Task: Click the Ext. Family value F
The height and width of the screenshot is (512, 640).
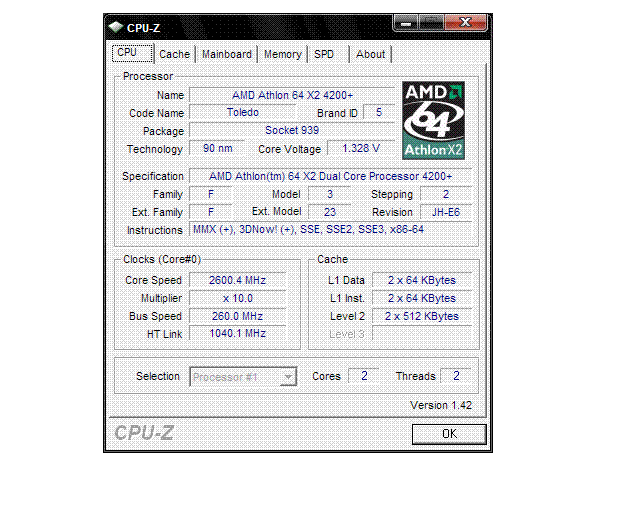Action: click(x=211, y=212)
